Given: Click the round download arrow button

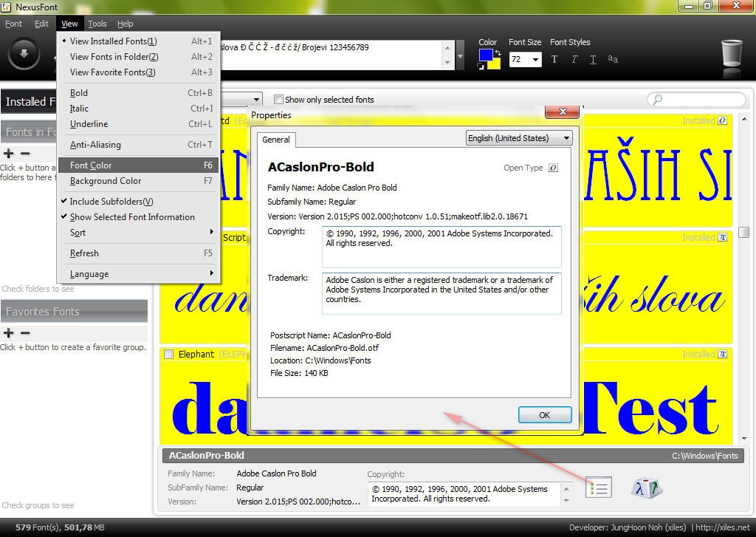Looking at the screenshot, I should point(23,54).
